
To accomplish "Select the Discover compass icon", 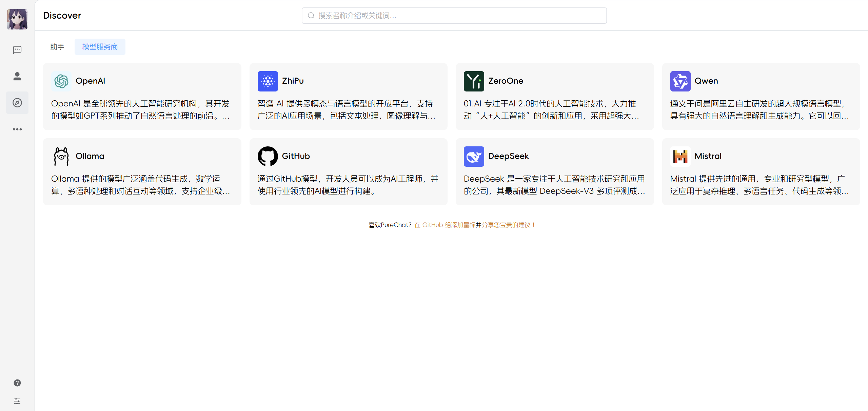I will click(x=17, y=103).
